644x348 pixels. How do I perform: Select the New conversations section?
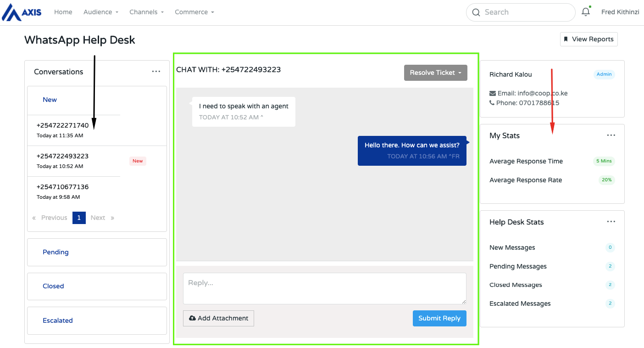(50, 100)
